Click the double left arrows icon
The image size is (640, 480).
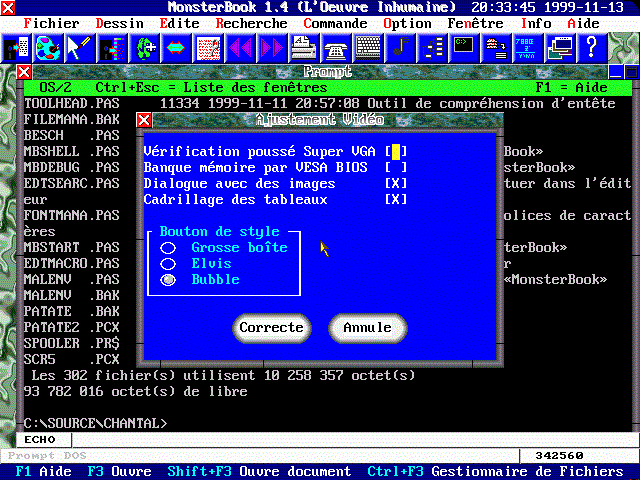240,48
